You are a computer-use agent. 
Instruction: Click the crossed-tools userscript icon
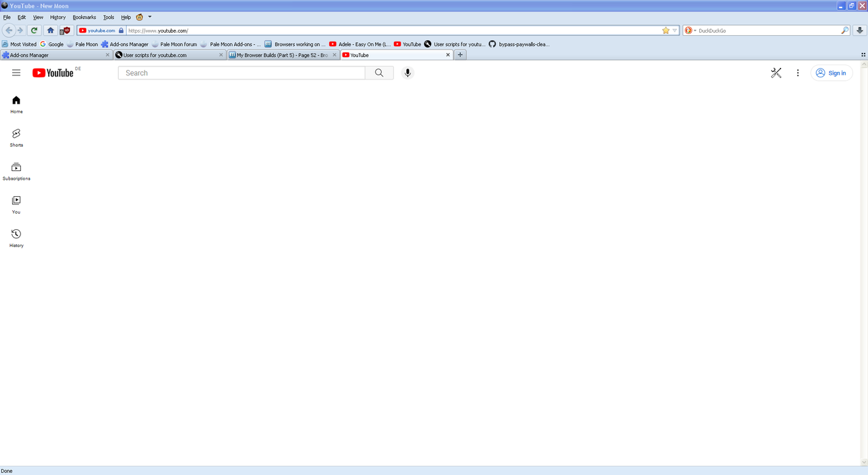click(x=776, y=73)
